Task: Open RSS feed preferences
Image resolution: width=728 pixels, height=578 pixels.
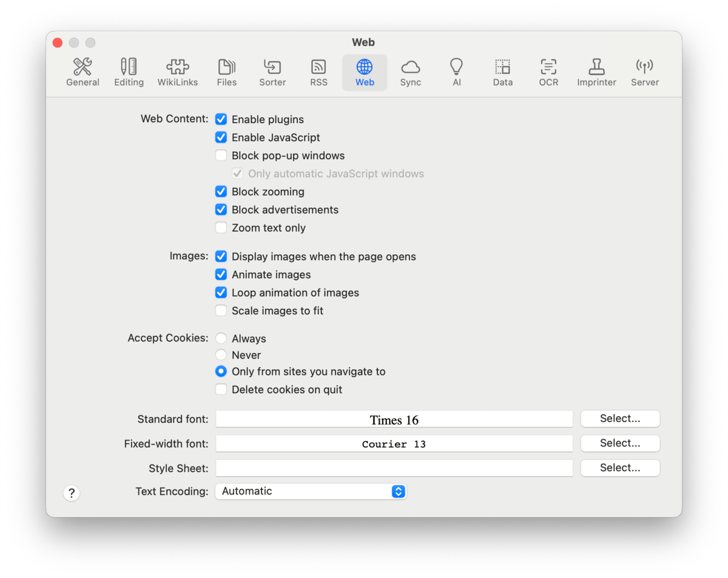Action: (318, 72)
